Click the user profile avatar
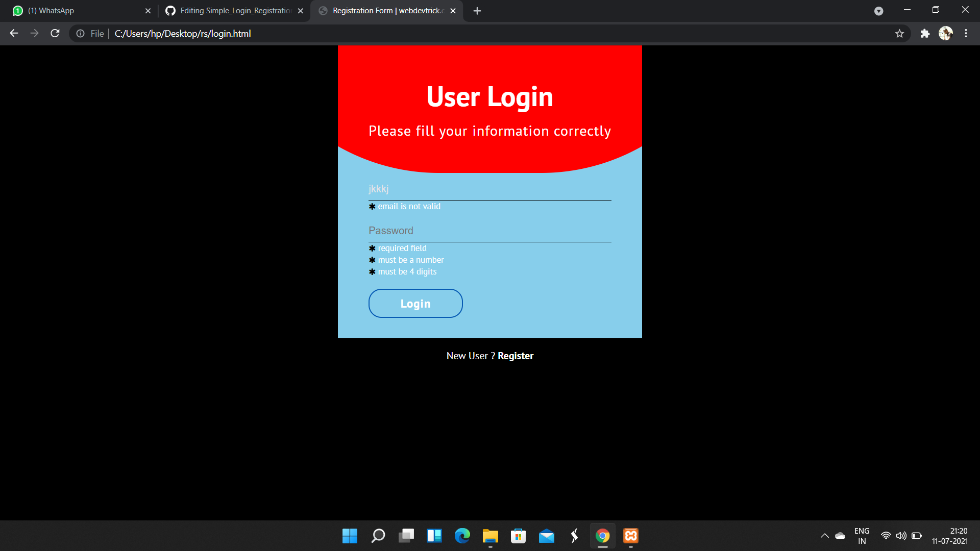The width and height of the screenshot is (980, 551). [x=945, y=34]
